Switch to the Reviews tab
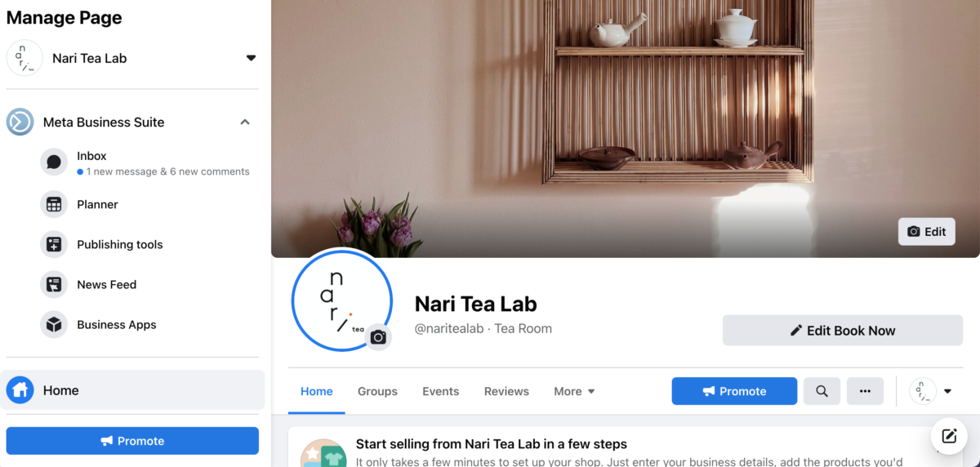This screenshot has height=467, width=980. coord(506,391)
